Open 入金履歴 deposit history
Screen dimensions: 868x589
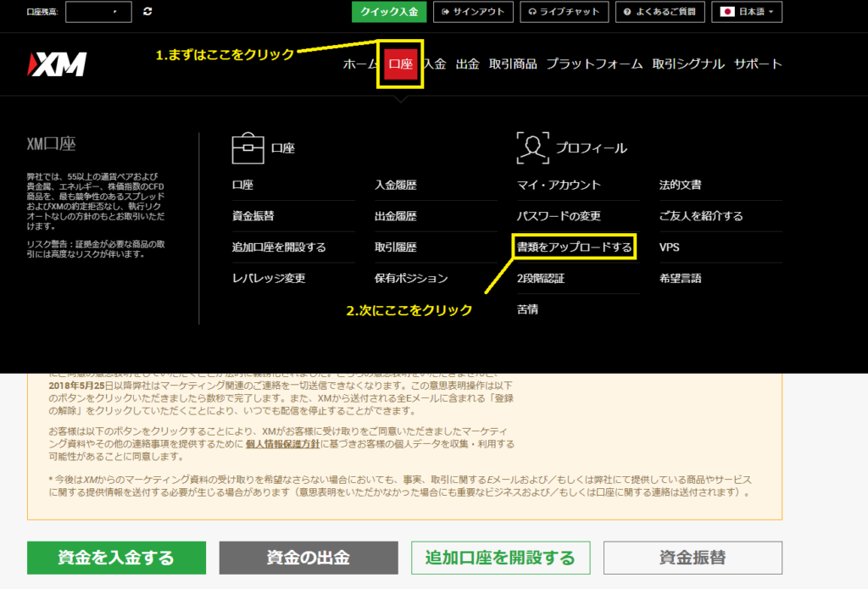click(x=396, y=185)
